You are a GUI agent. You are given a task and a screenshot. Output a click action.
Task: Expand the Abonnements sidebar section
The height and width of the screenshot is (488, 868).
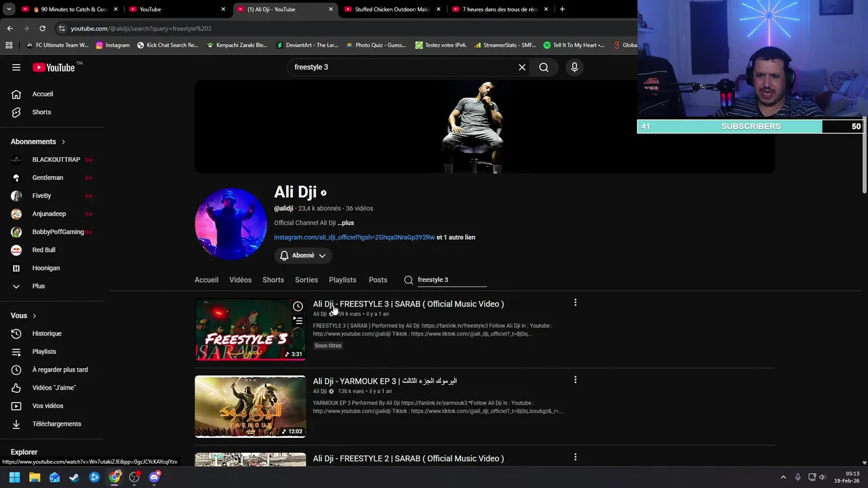38,142
